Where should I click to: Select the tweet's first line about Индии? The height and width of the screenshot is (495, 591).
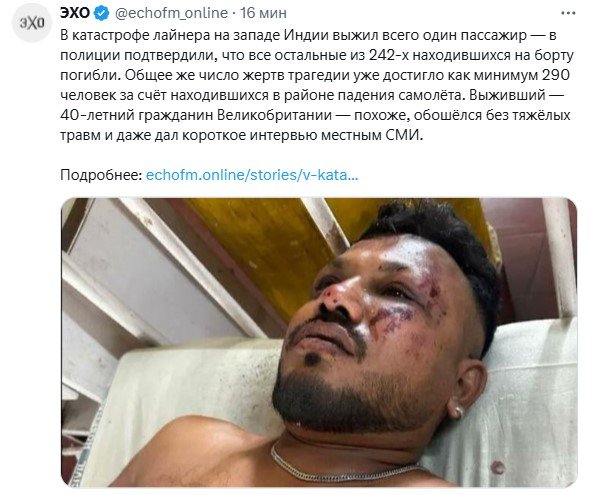(x=308, y=35)
